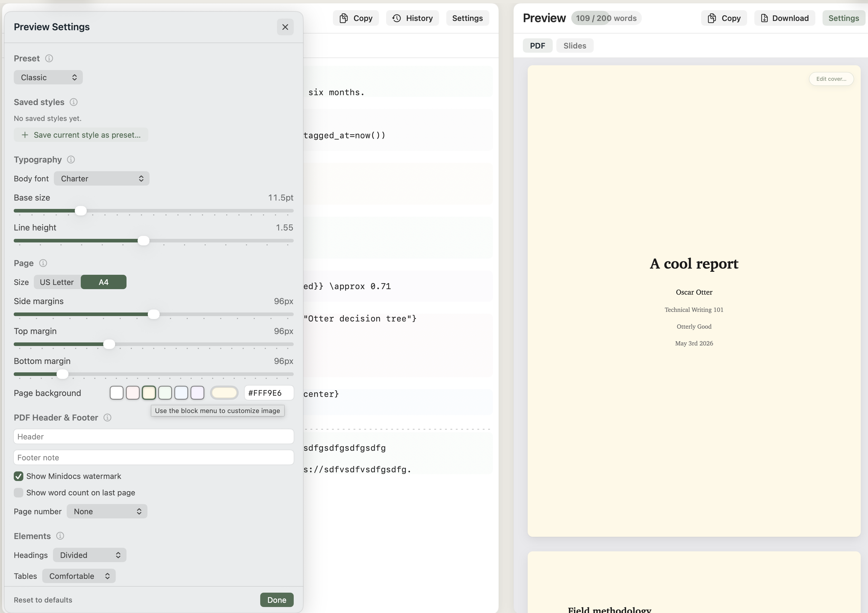Open the editor History button
Screen dimensions: 868x613
coord(412,18)
